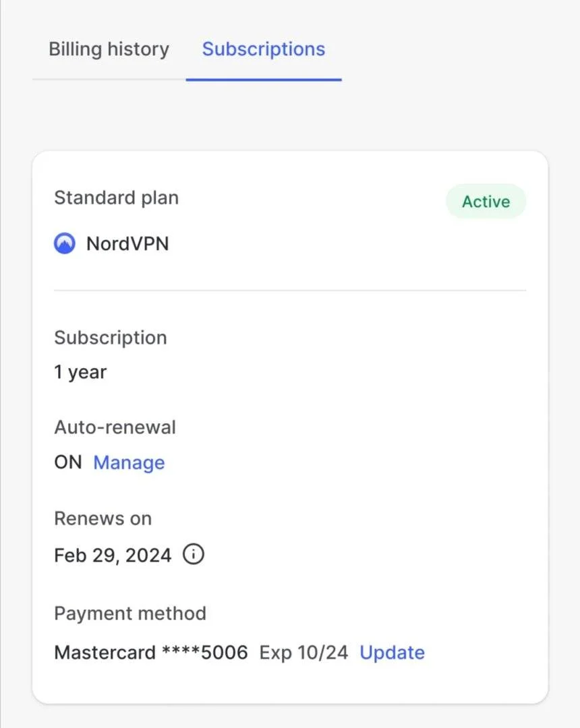Click the Auto-renewal ON status text

click(68, 462)
